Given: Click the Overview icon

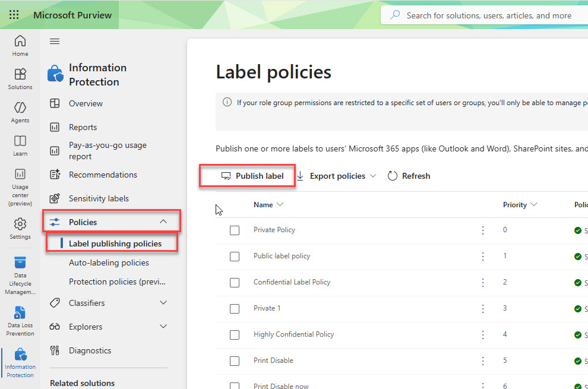Looking at the screenshot, I should 55,103.
